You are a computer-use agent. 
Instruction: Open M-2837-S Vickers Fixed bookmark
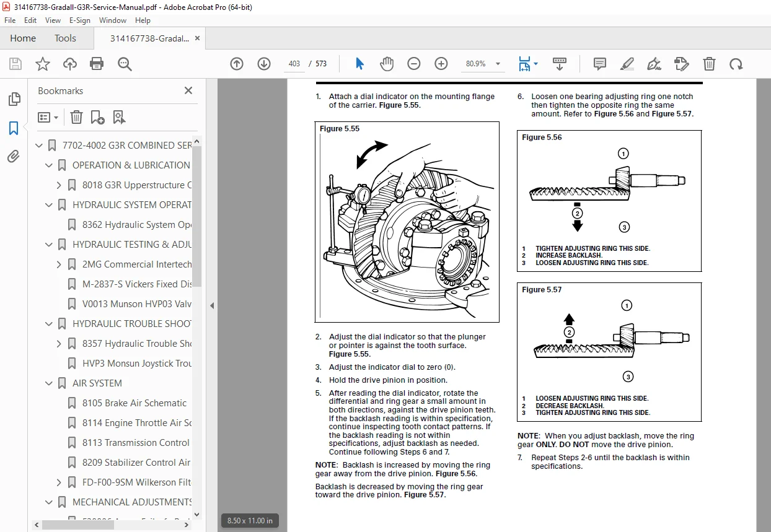click(137, 284)
